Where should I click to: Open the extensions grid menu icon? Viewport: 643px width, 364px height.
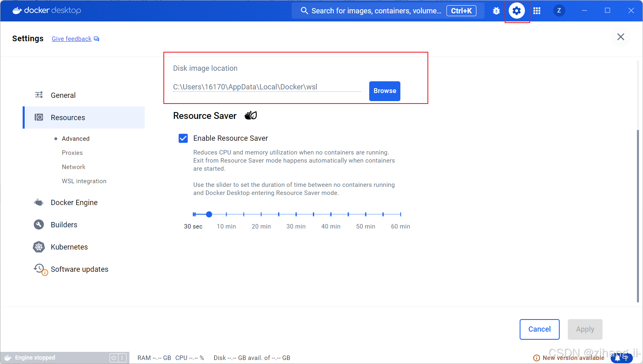537,11
